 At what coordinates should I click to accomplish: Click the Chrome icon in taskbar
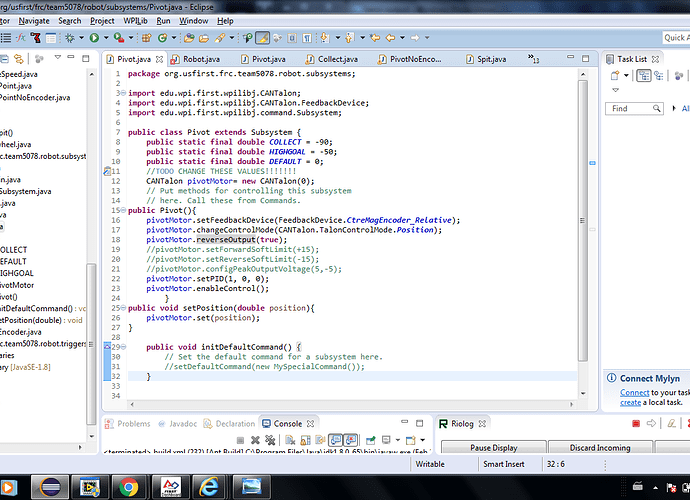point(128,487)
